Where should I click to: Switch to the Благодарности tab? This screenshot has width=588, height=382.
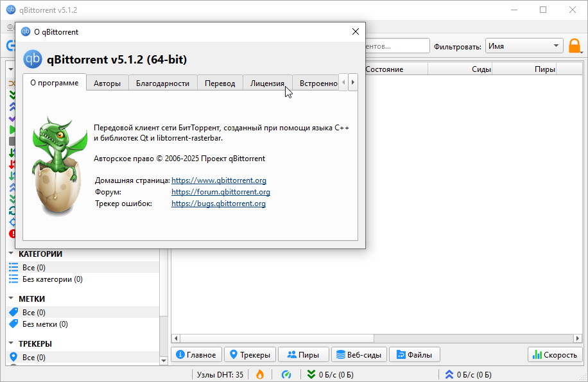point(162,83)
